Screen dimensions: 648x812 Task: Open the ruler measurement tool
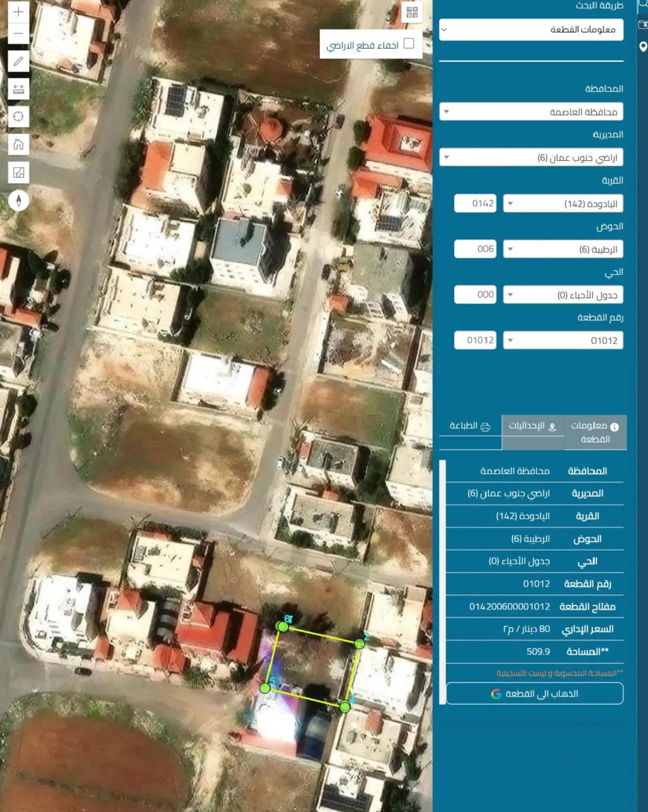click(19, 89)
